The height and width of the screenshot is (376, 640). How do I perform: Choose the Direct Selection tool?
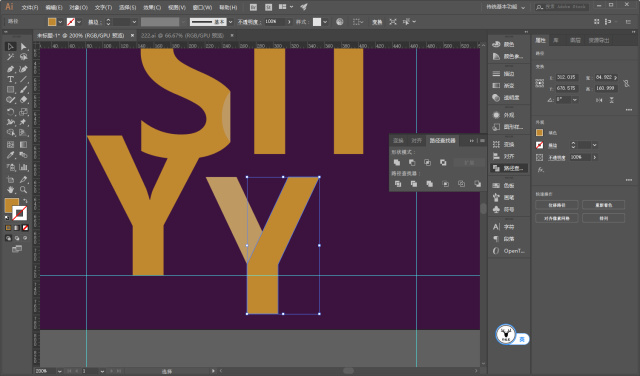point(23,47)
